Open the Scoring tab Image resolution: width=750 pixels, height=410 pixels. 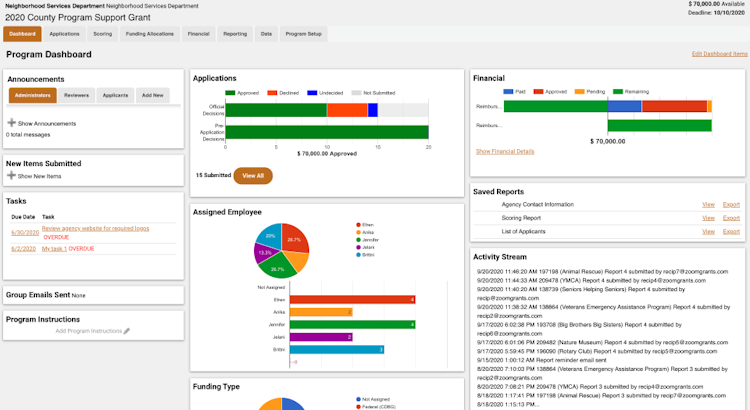(x=102, y=34)
